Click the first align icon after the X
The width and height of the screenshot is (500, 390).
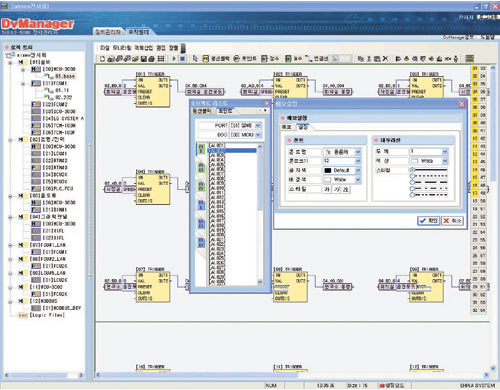[398, 59]
